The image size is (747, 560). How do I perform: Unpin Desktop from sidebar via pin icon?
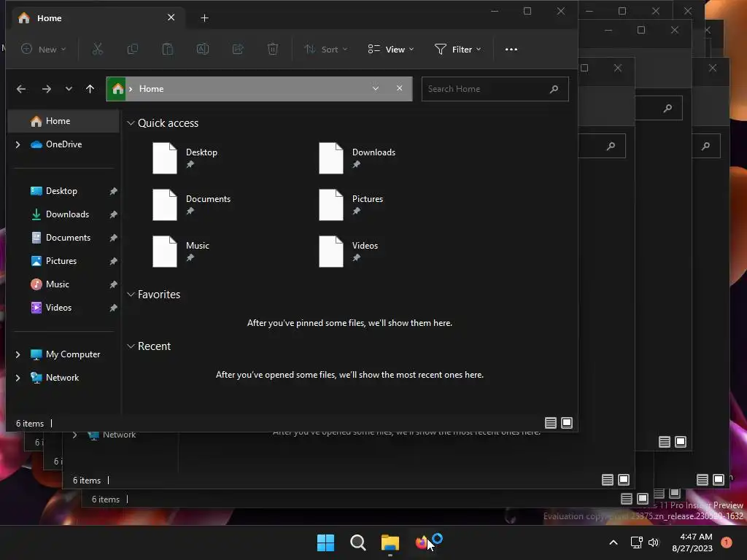click(x=113, y=191)
